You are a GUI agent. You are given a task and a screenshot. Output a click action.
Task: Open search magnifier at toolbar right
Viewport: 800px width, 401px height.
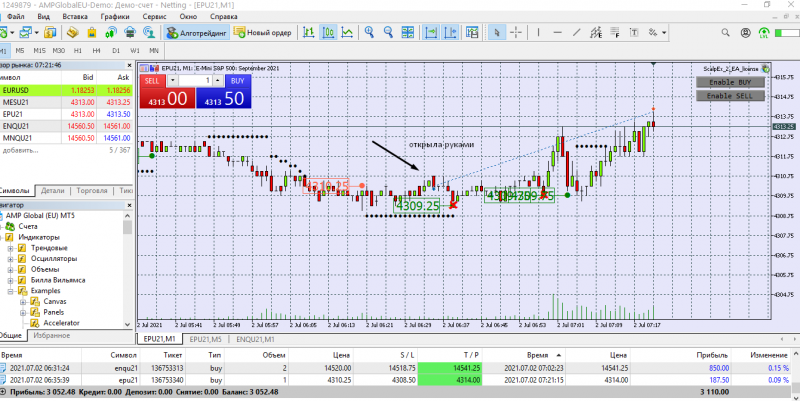click(x=726, y=33)
